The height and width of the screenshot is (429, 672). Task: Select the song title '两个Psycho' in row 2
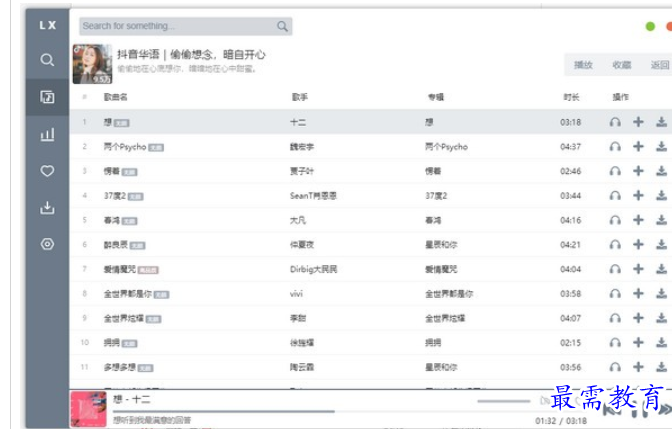(x=125, y=147)
